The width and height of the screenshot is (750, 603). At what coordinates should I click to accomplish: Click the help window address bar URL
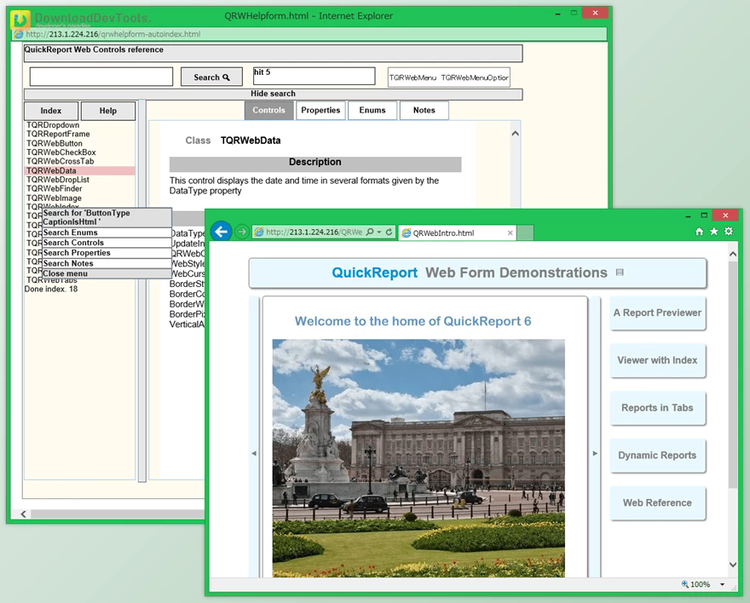[x=113, y=34]
